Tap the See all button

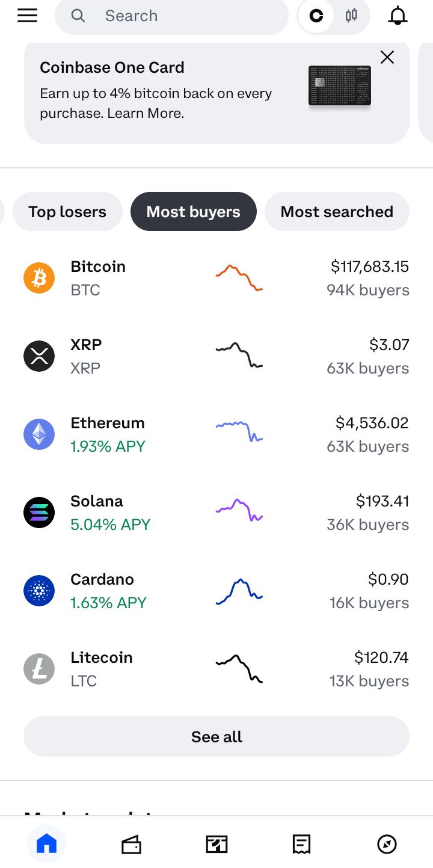[216, 736]
